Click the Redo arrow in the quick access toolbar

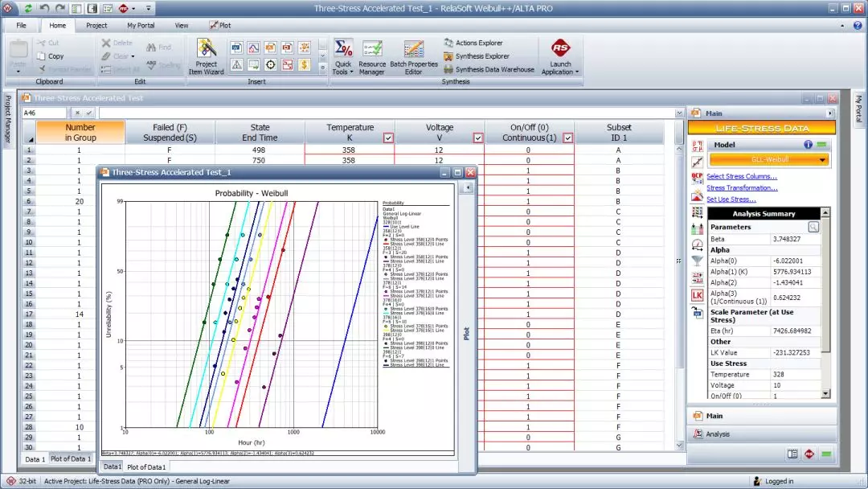pos(59,8)
